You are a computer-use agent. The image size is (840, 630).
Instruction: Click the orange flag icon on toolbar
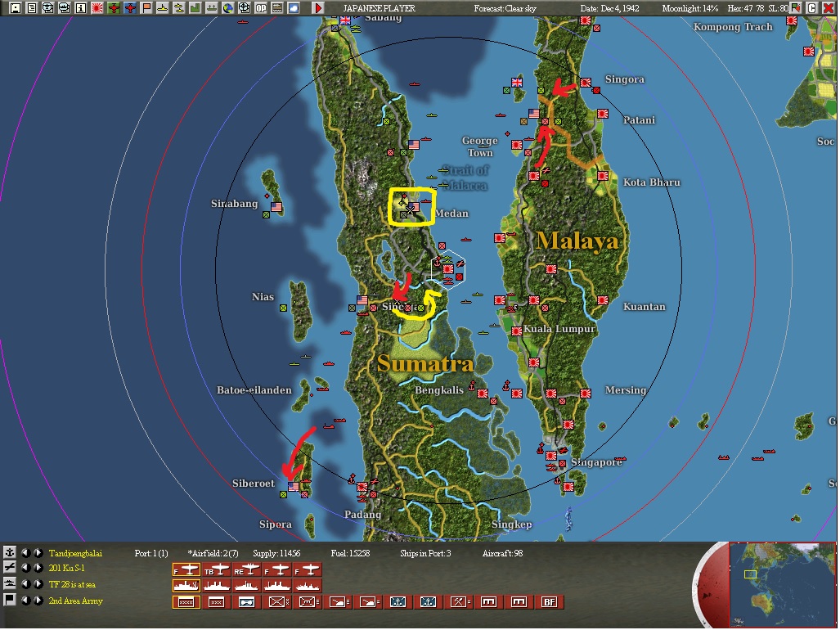[145, 7]
